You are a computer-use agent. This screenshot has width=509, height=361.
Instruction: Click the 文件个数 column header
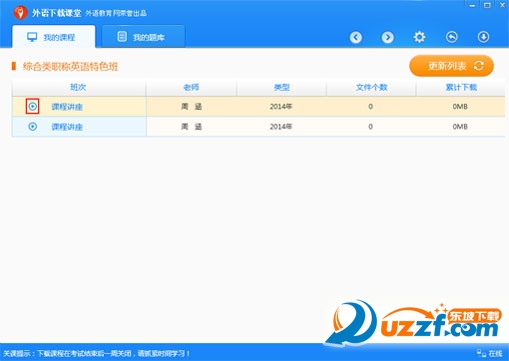(371, 87)
